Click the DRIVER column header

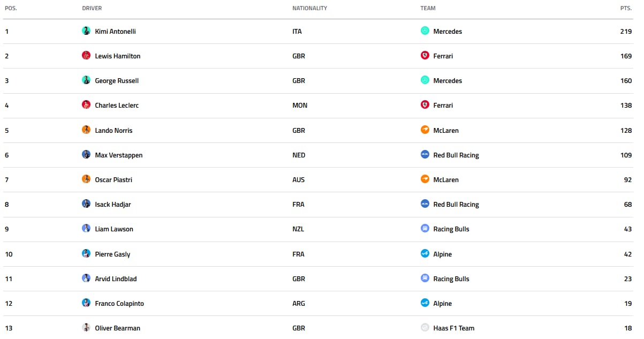tap(92, 8)
